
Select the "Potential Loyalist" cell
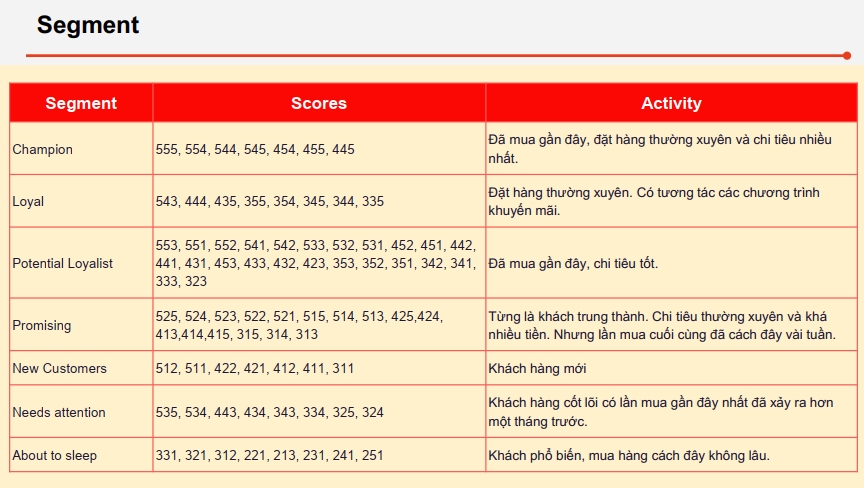point(63,263)
